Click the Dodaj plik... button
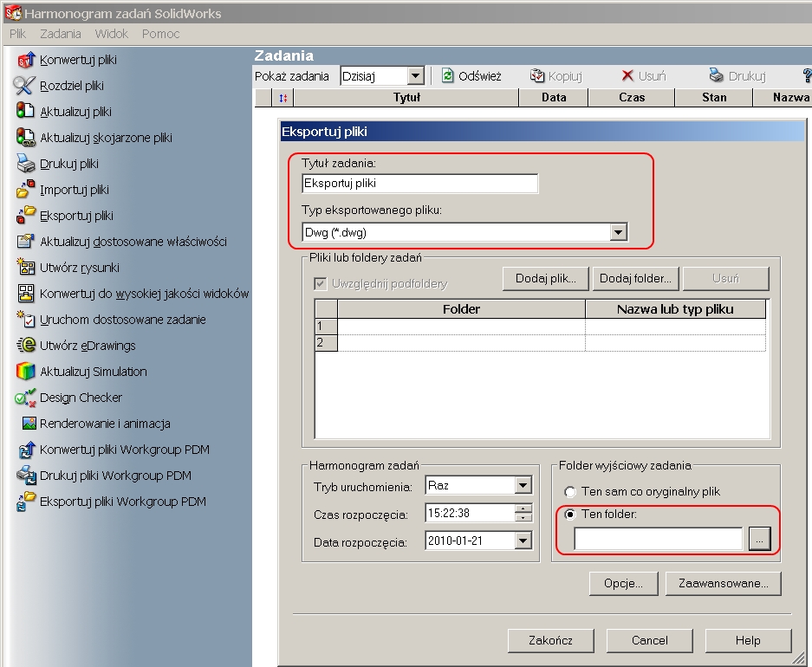The height and width of the screenshot is (667, 812). (x=546, y=278)
